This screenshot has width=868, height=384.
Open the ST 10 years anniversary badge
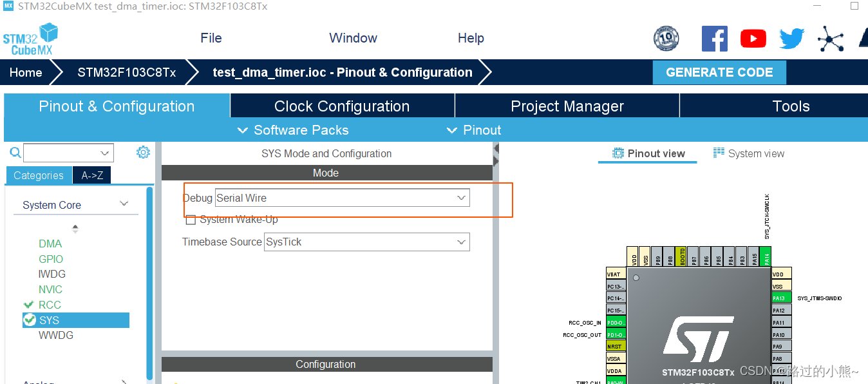[x=666, y=39]
